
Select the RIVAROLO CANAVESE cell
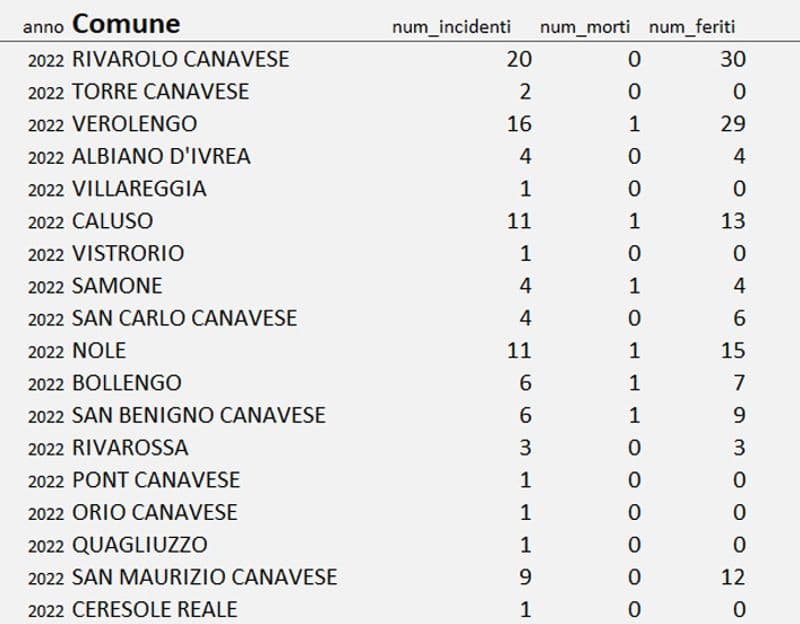pos(180,59)
